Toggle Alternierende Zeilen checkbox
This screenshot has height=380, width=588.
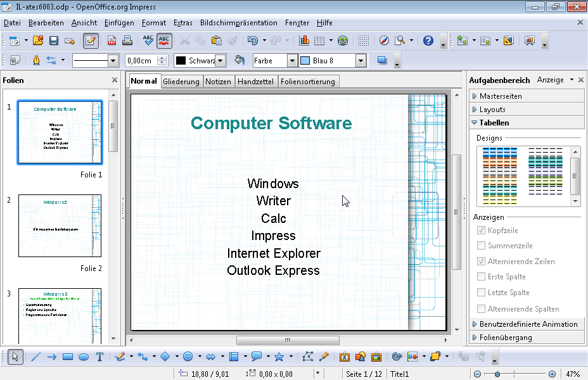(481, 261)
